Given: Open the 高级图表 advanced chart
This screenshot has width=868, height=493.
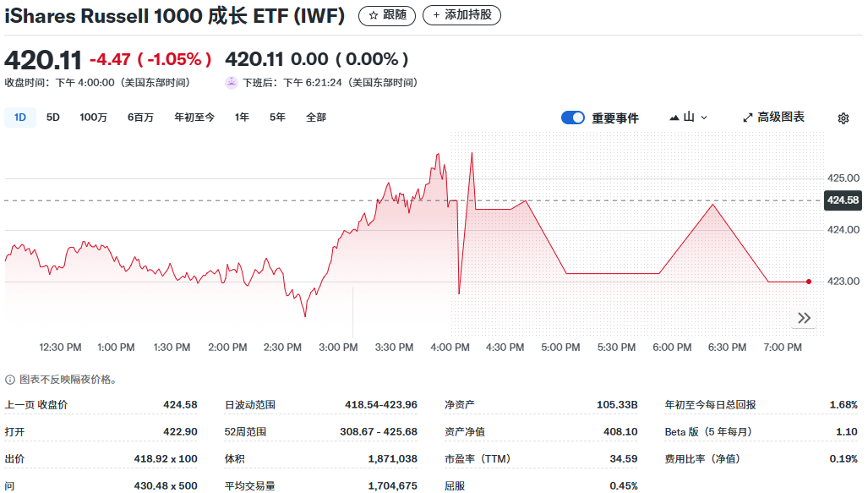Looking at the screenshot, I should [x=774, y=118].
